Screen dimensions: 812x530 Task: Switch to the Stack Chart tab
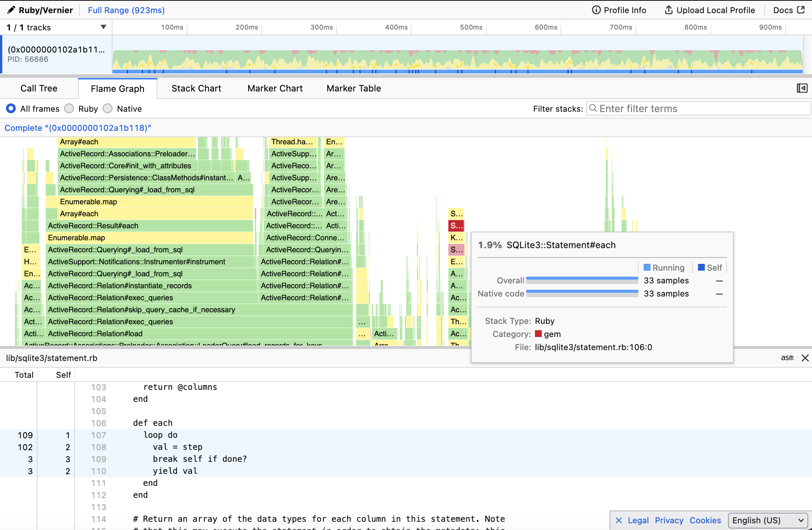click(196, 88)
